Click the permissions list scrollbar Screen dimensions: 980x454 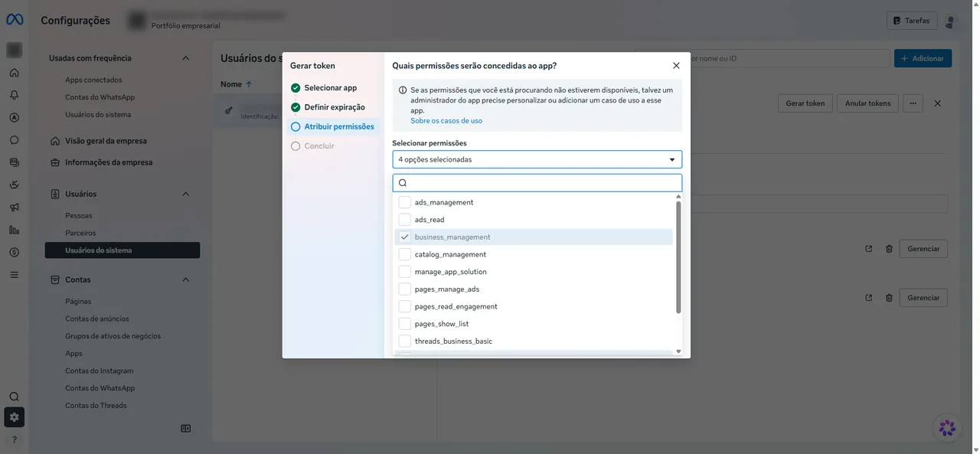[678, 256]
